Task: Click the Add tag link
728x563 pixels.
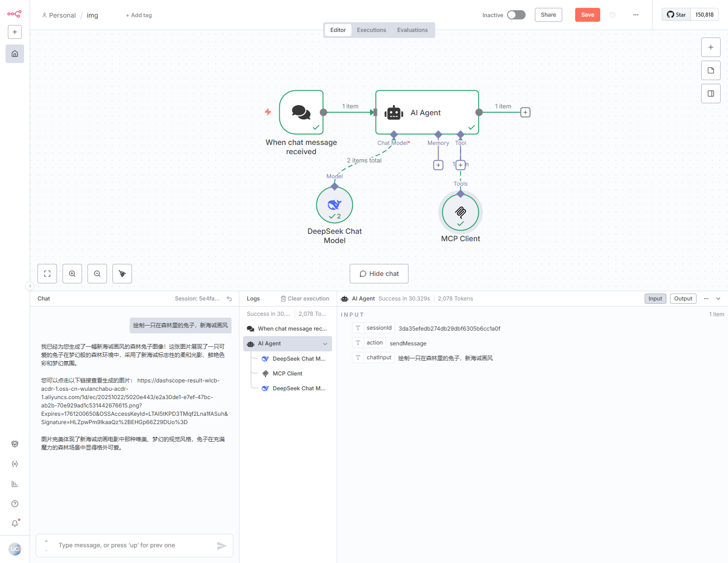Action: (x=139, y=15)
